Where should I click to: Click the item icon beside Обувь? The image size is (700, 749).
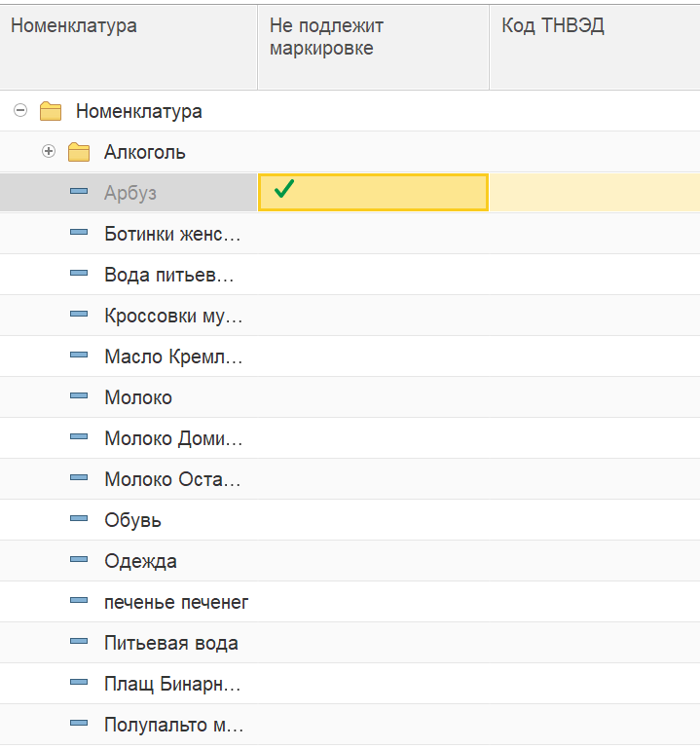pos(79,518)
